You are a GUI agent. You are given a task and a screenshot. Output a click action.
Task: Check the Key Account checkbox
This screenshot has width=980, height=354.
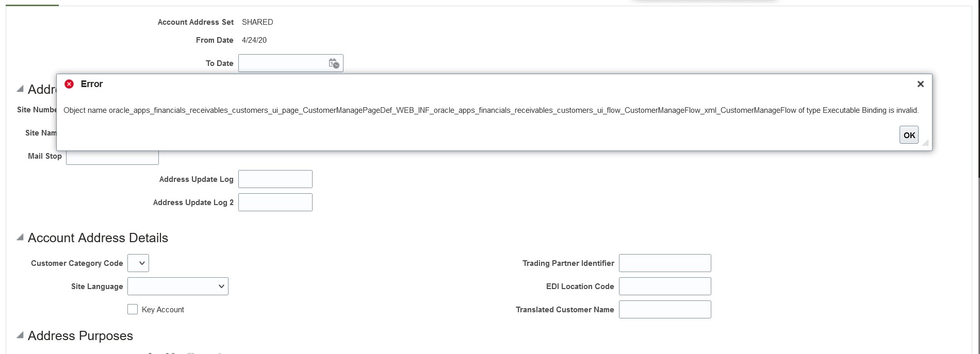coord(133,309)
